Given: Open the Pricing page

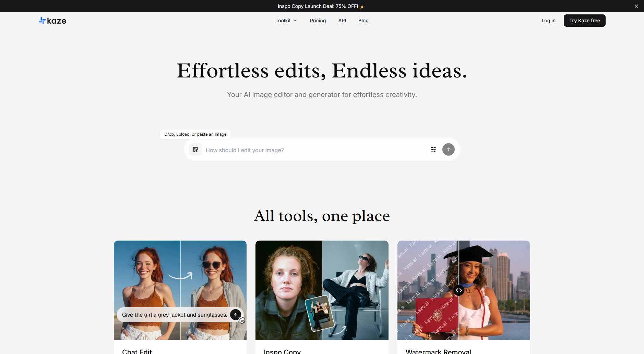Looking at the screenshot, I should (318, 21).
